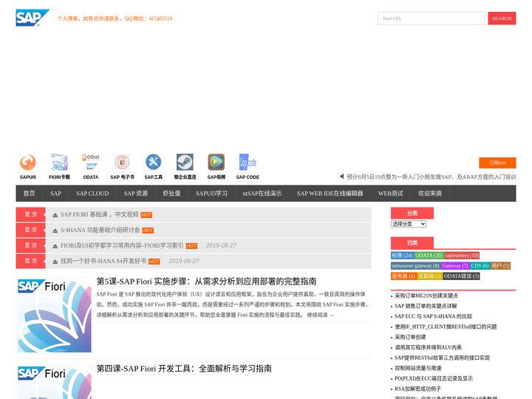Click 继续阅读 link in first article

320,315
